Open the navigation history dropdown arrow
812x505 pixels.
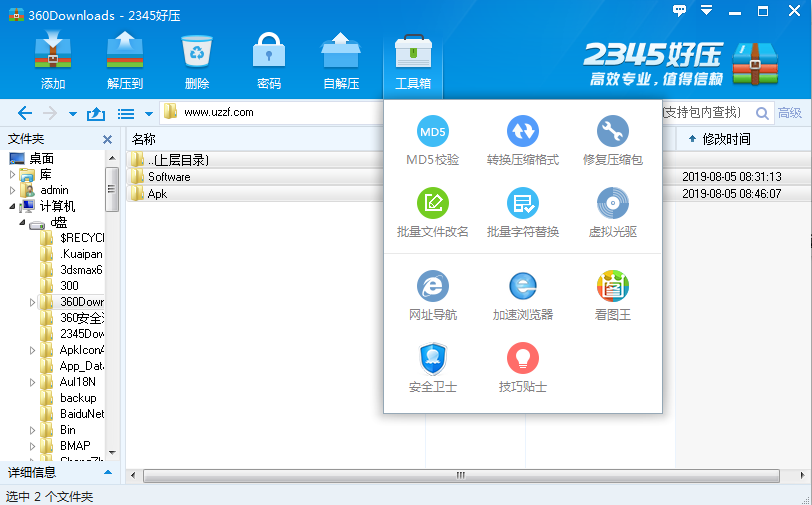pyautogui.click(x=73, y=114)
